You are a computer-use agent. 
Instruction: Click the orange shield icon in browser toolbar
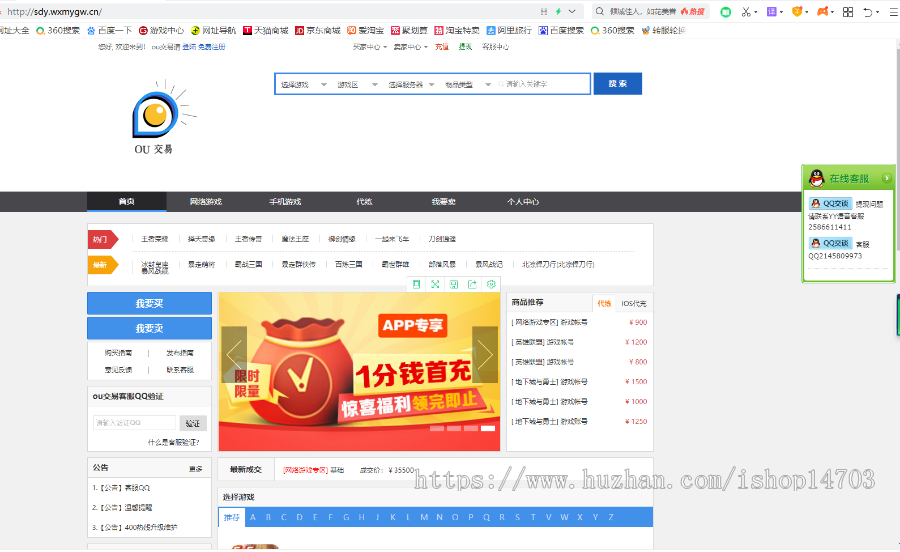point(797,11)
